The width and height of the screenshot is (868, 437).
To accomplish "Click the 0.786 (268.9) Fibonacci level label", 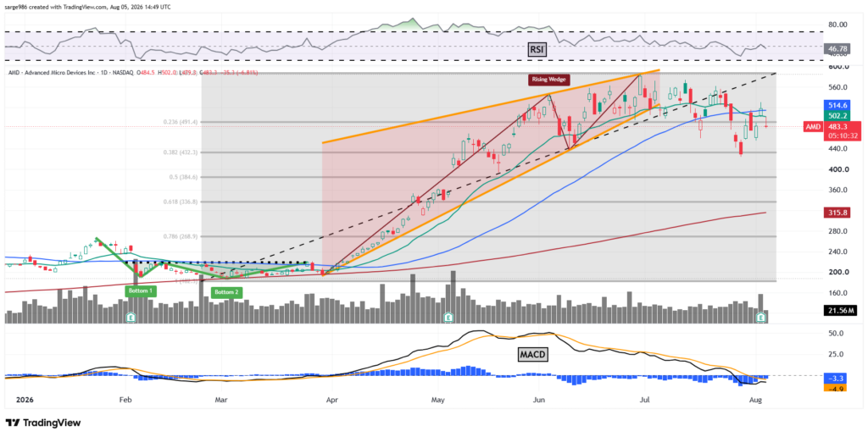I will (181, 236).
